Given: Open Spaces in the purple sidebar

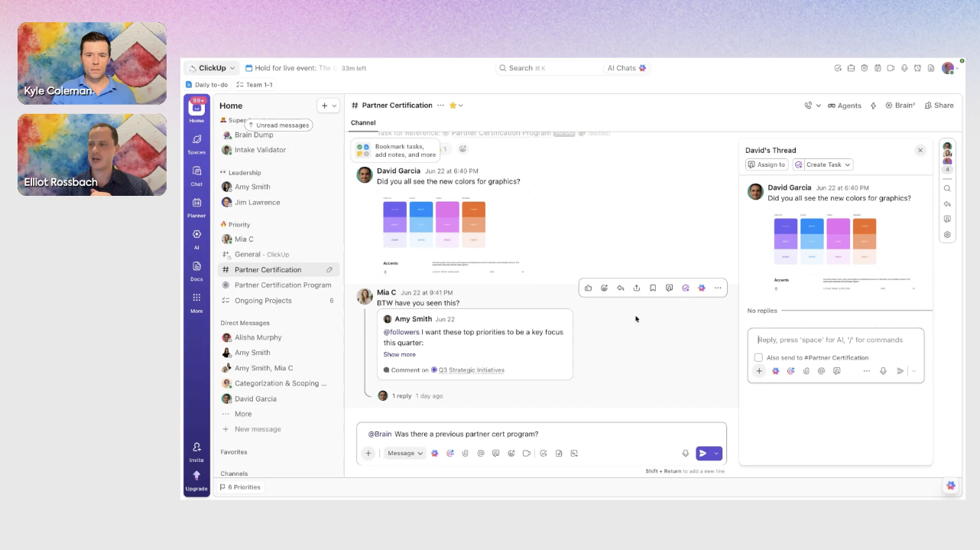Looking at the screenshot, I should (x=196, y=143).
